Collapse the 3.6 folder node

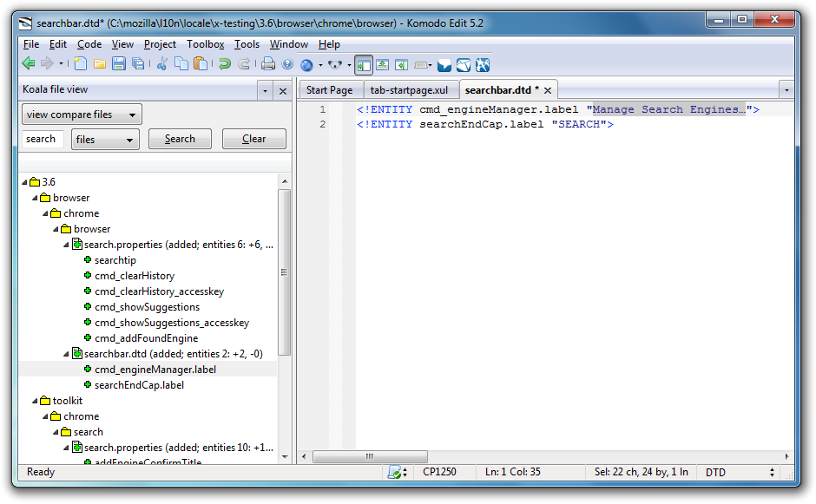coord(24,182)
